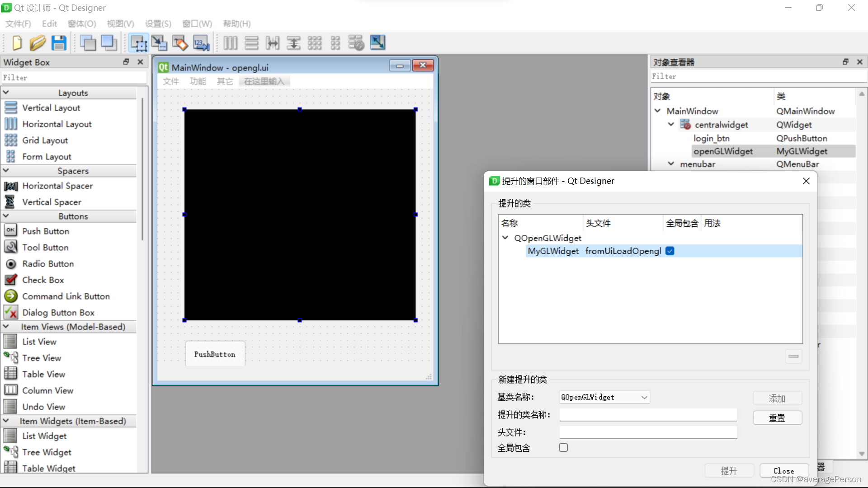Open the 视图(V) menu
The width and height of the screenshot is (868, 488).
120,23
